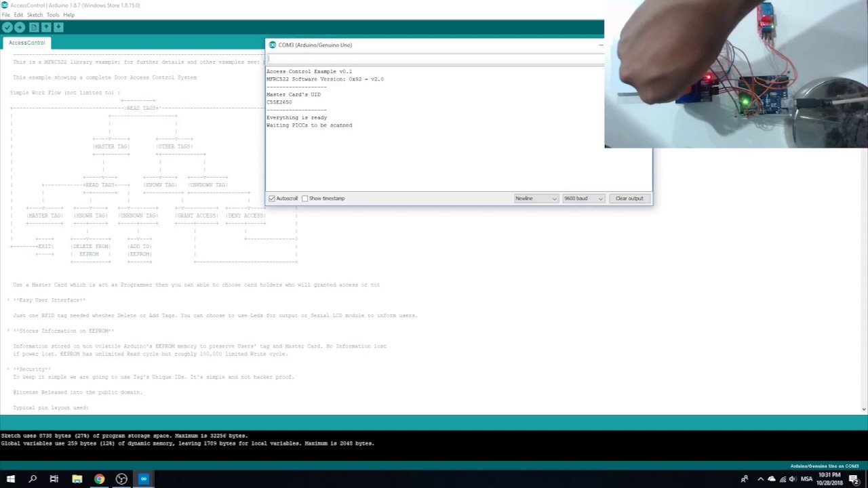Enable the Show timestamp checkbox

pos(304,199)
